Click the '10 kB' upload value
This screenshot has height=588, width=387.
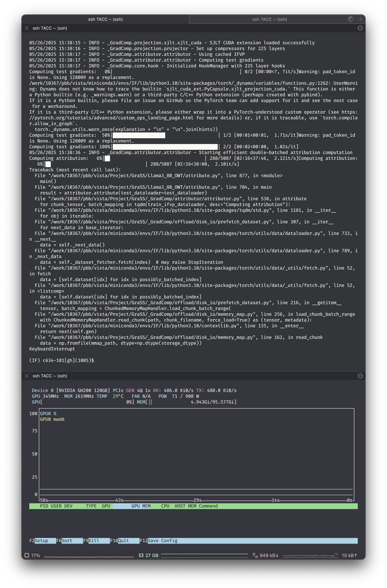click(349, 555)
